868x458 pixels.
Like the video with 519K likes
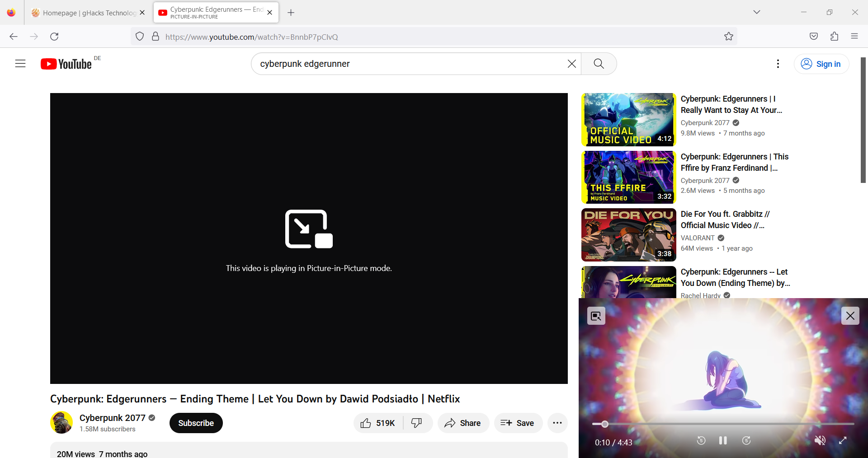pos(378,423)
